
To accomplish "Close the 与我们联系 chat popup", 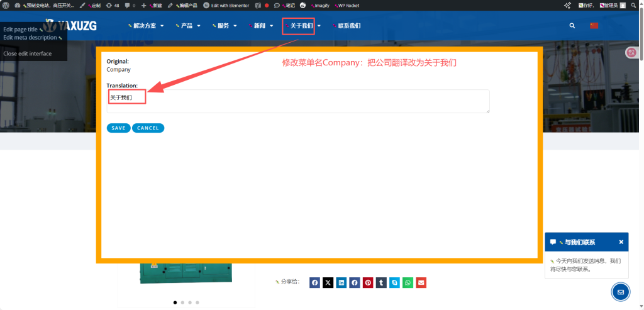I will click(621, 242).
